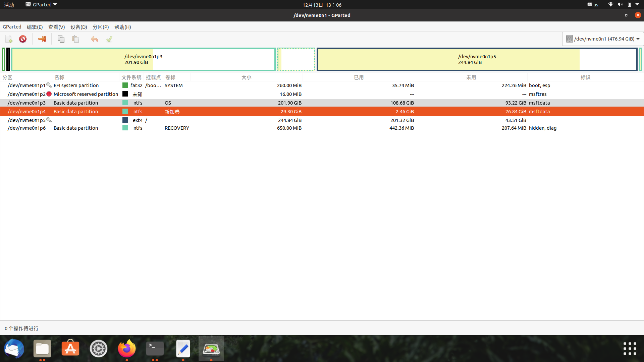Open the system status menu chevron at top right
Image resolution: width=644 pixels, height=362 pixels.
pyautogui.click(x=637, y=4)
